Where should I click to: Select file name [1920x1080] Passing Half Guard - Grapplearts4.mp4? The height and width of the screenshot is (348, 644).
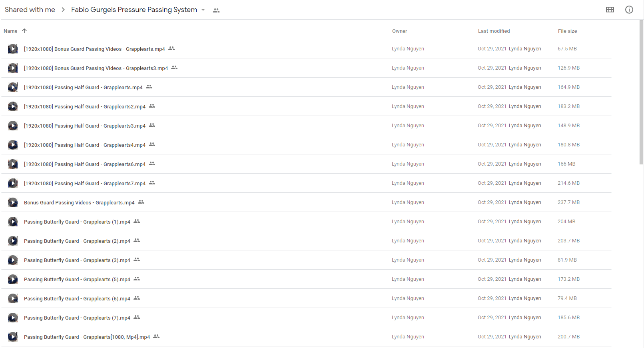pos(85,145)
